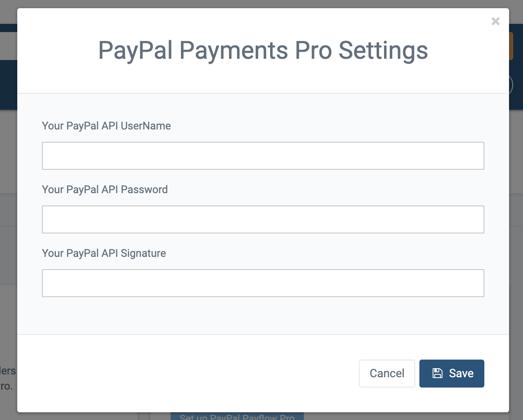Click the word 'Signature' in the last field label

pos(143,253)
